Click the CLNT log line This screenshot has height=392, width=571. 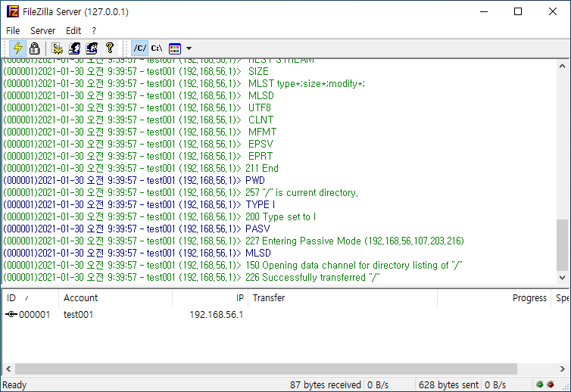click(x=138, y=120)
